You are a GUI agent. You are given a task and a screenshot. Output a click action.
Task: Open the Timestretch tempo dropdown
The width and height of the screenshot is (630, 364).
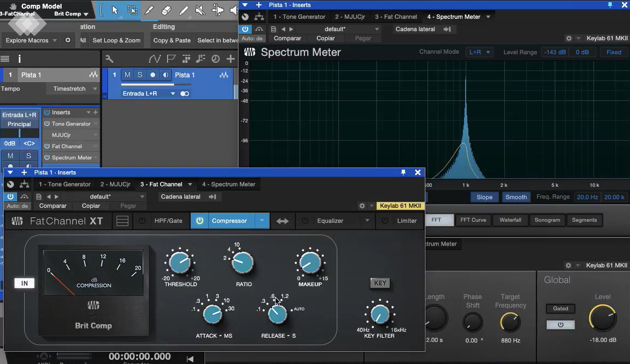point(72,89)
